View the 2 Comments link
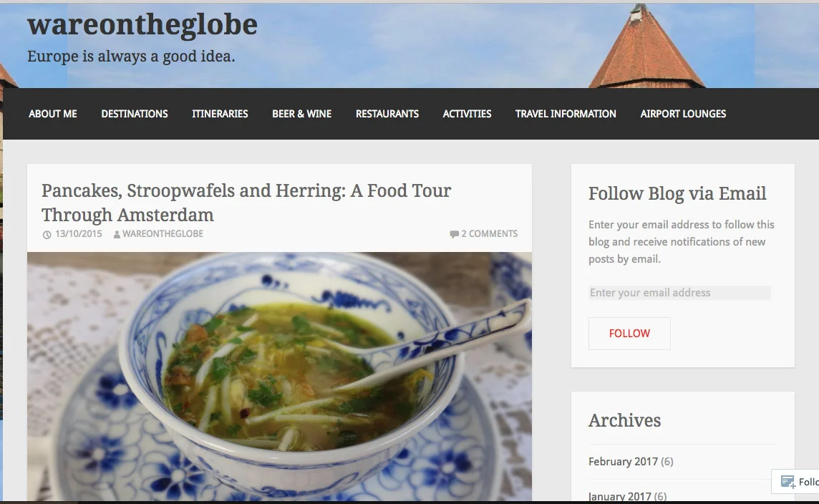The height and width of the screenshot is (504, 819). click(490, 234)
